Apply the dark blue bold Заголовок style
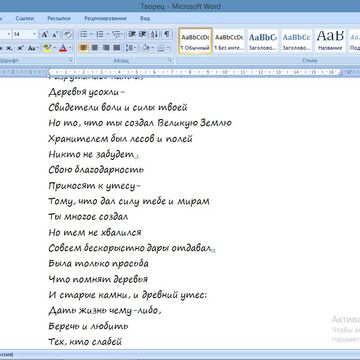This screenshot has width=360, height=360. [263, 41]
